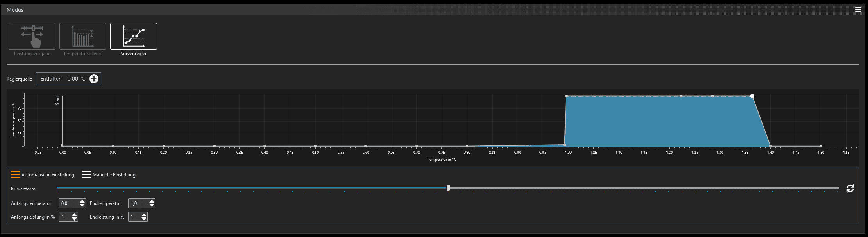The width and height of the screenshot is (868, 237).
Task: Click the Kurvenform label
Action: (x=23, y=189)
